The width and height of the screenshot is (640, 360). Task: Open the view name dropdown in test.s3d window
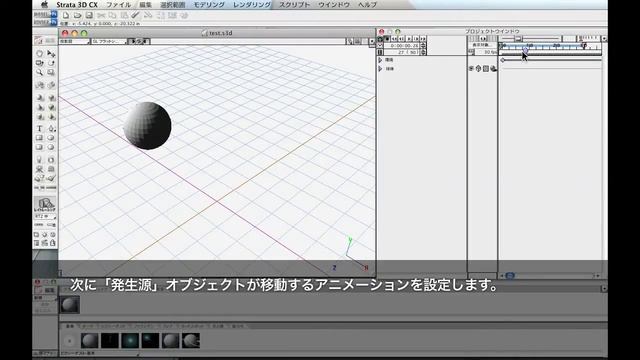(75, 41)
